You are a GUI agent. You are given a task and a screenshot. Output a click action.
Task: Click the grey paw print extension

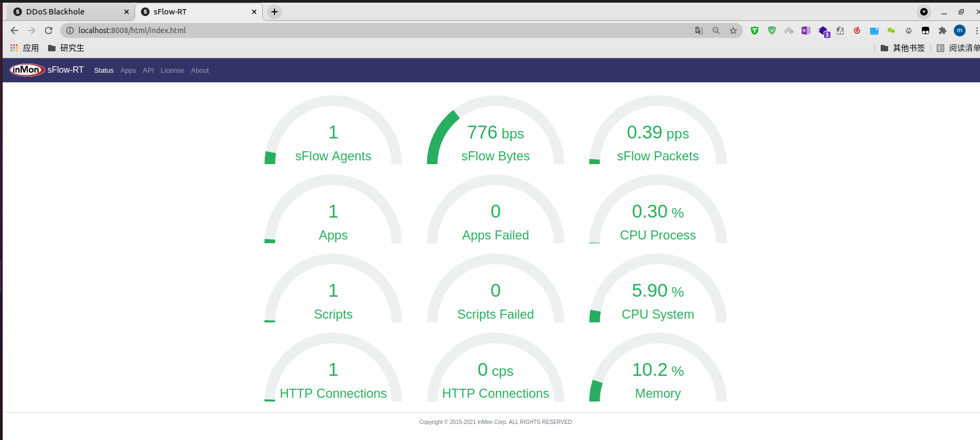tap(908, 30)
